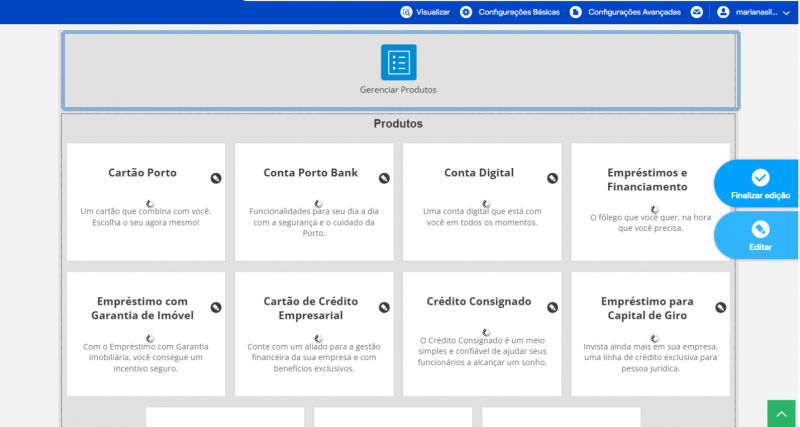Open the Configurações Avançadas menu item
Screen dimensions: 800x427
coord(634,12)
